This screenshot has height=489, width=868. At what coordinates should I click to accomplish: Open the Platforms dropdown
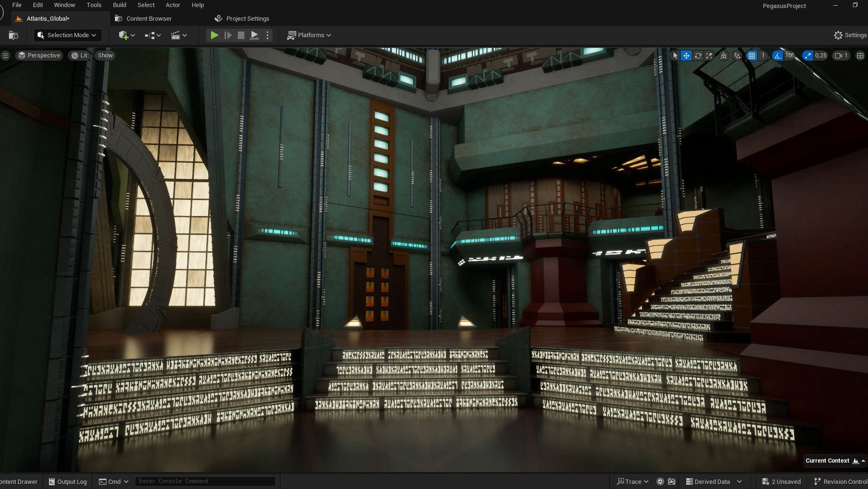point(309,35)
